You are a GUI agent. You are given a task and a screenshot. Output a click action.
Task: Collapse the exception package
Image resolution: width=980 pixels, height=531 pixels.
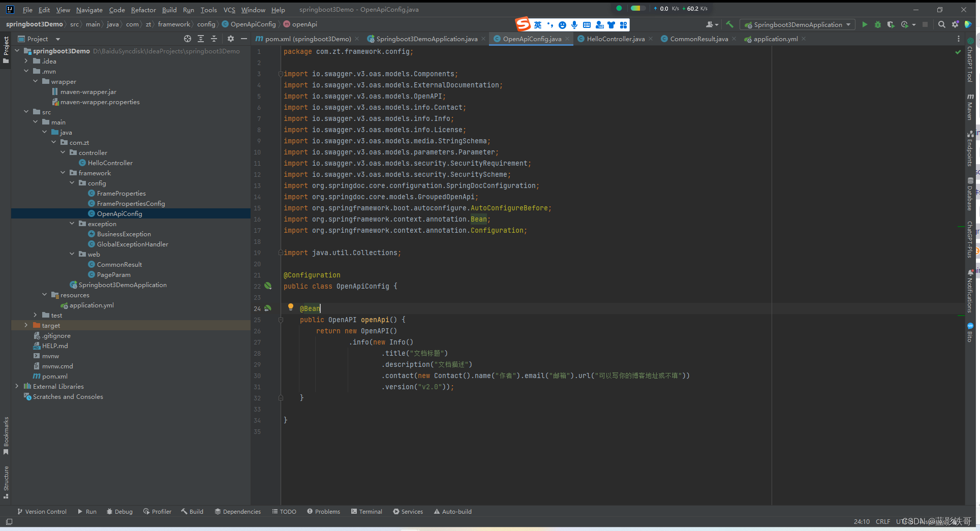[72, 224]
